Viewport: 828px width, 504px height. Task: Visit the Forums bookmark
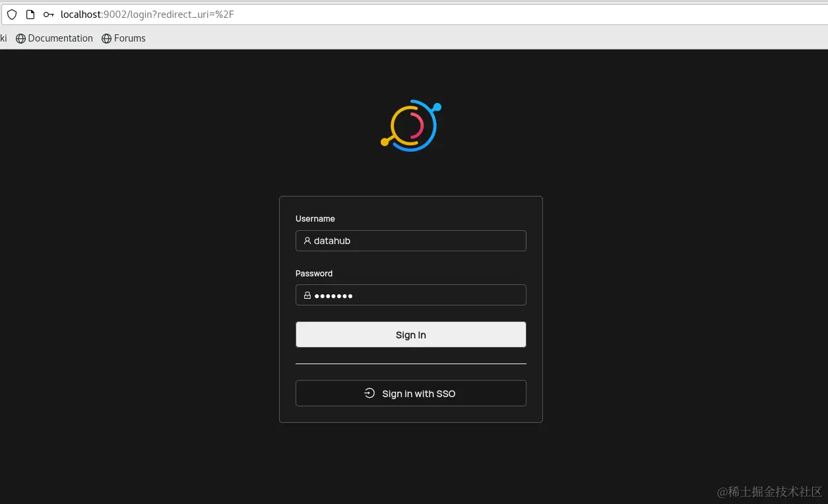pyautogui.click(x=130, y=38)
